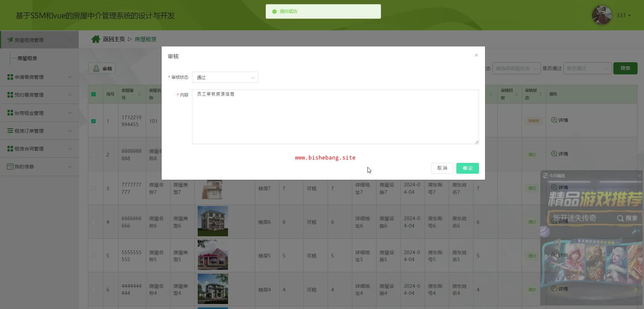The height and width of the screenshot is (309, 644).
Task: Click the sort arrows on 审核回复 column
Action: click(516, 94)
